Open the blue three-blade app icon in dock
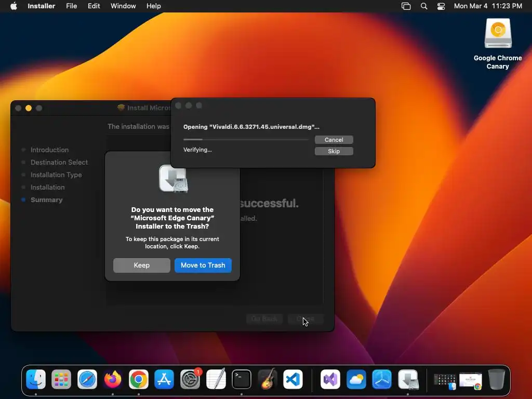The height and width of the screenshot is (399, 532). (382, 379)
